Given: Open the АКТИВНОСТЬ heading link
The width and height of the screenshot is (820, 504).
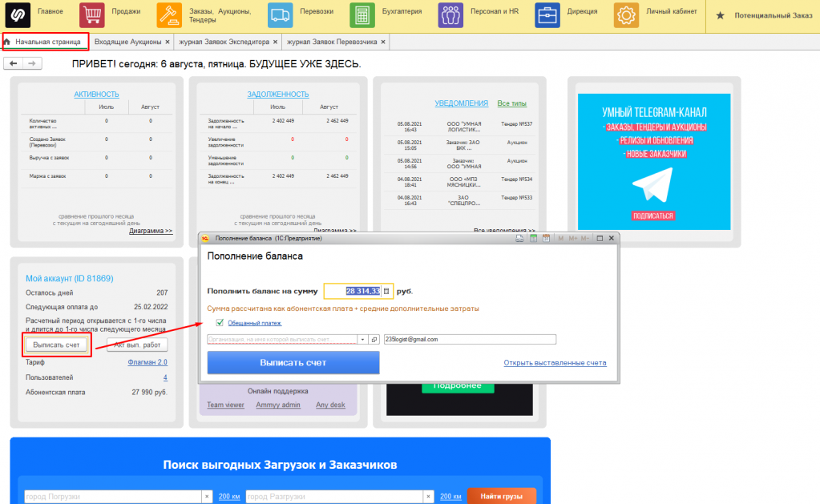Looking at the screenshot, I should pos(96,94).
